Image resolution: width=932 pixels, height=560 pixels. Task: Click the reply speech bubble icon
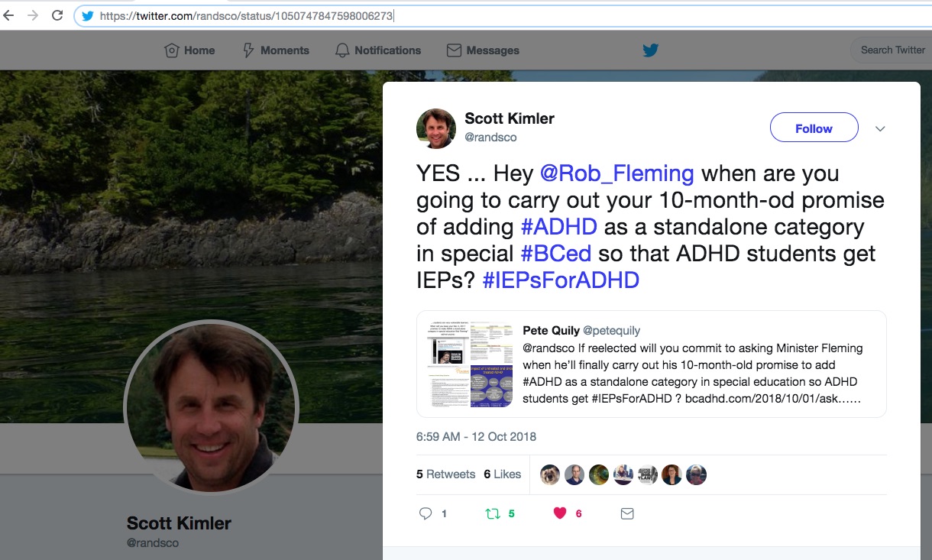(x=426, y=513)
